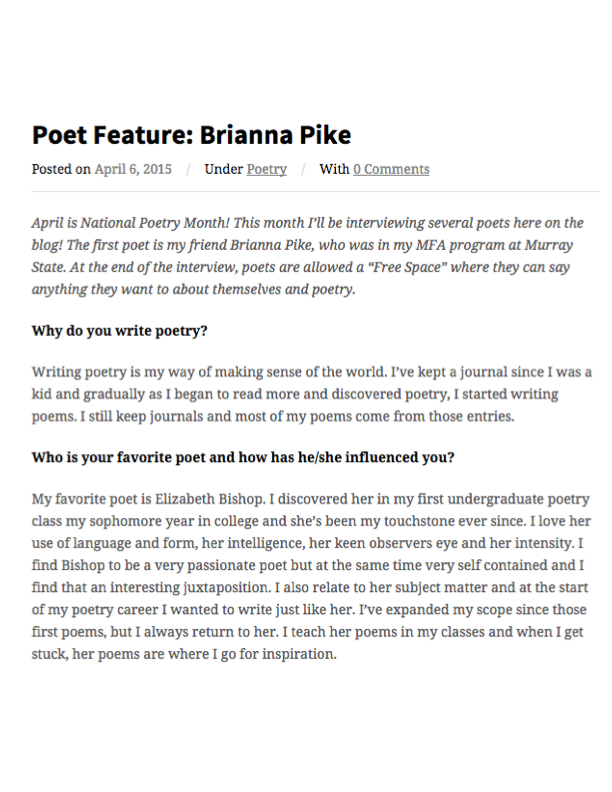Open the 0 Comments link

click(391, 169)
